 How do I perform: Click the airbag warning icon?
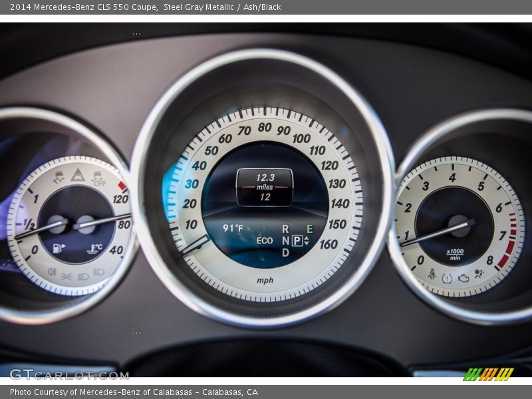pos(479,273)
